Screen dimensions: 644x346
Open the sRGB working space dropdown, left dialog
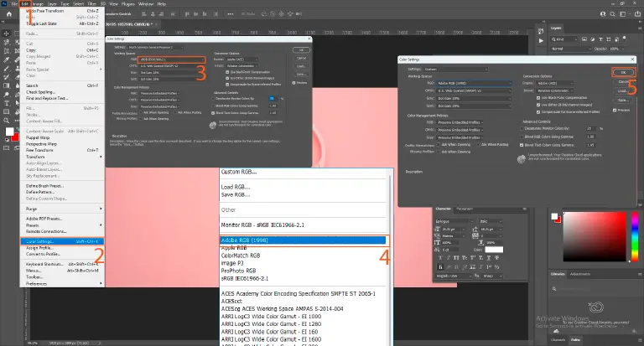tap(171, 59)
